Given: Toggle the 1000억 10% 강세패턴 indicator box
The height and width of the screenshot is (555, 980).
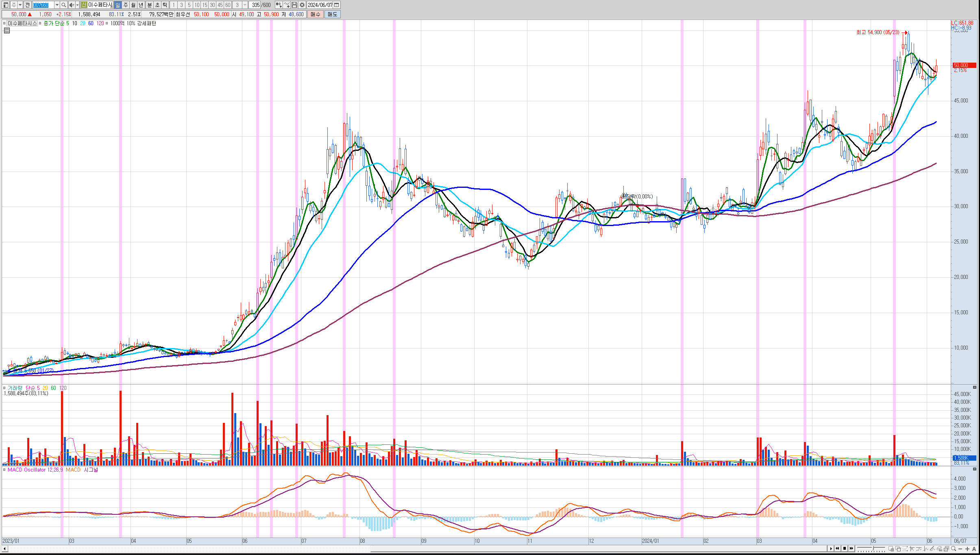Looking at the screenshot, I should tap(107, 23).
